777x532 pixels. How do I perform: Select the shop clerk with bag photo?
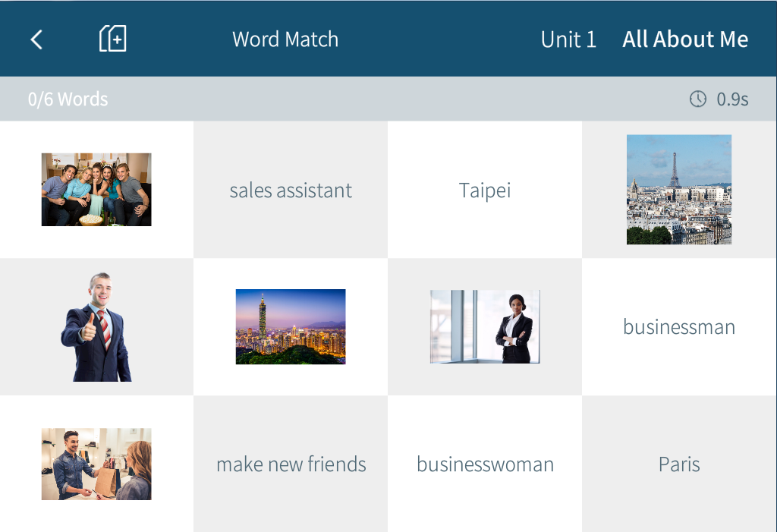click(96, 464)
